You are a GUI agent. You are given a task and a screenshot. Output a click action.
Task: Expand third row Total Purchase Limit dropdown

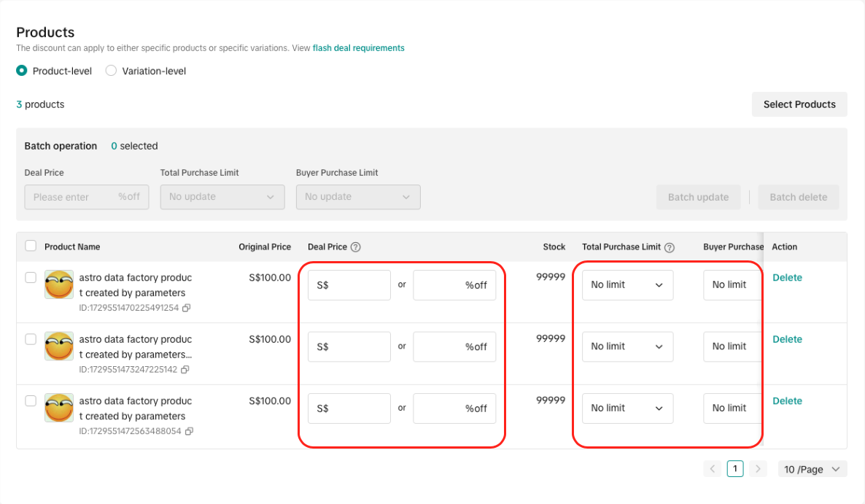627,408
